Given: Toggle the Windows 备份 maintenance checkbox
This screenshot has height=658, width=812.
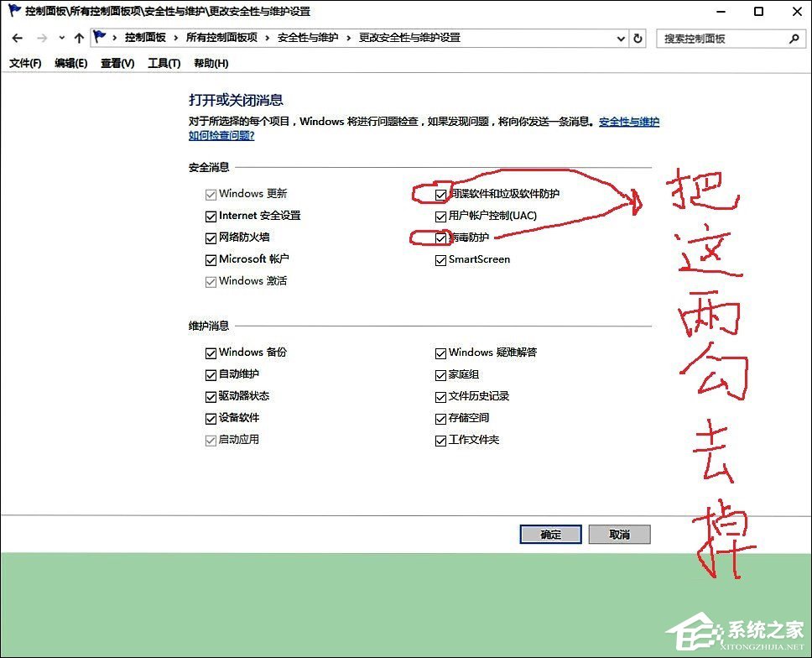Looking at the screenshot, I should point(211,352).
